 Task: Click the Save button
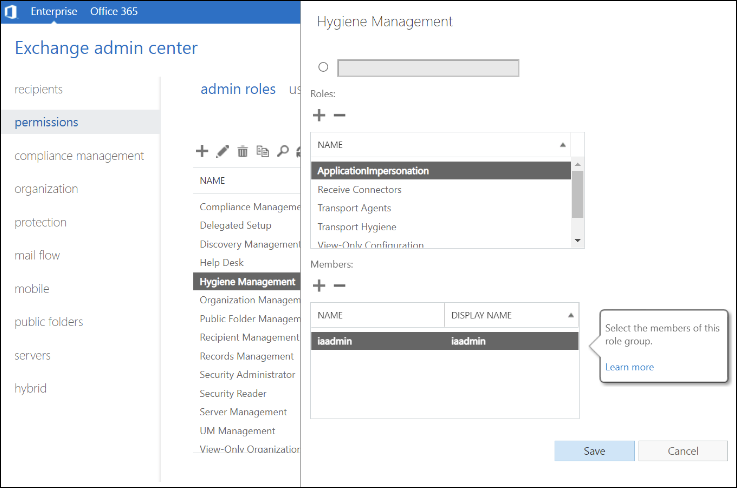(x=594, y=451)
